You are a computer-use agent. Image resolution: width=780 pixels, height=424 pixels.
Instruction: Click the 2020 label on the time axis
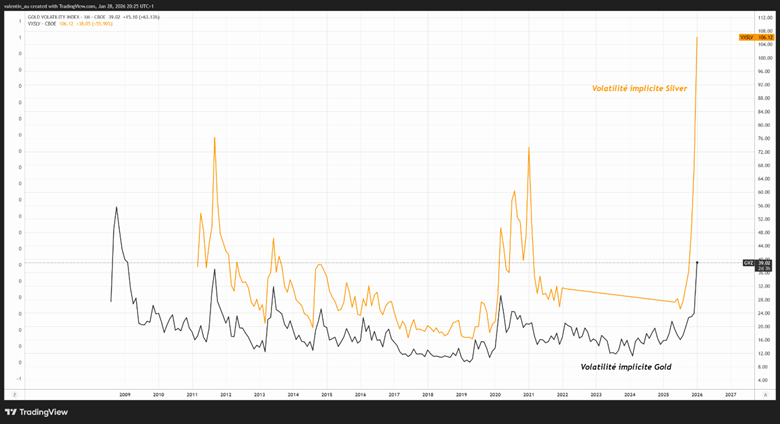(x=495, y=395)
